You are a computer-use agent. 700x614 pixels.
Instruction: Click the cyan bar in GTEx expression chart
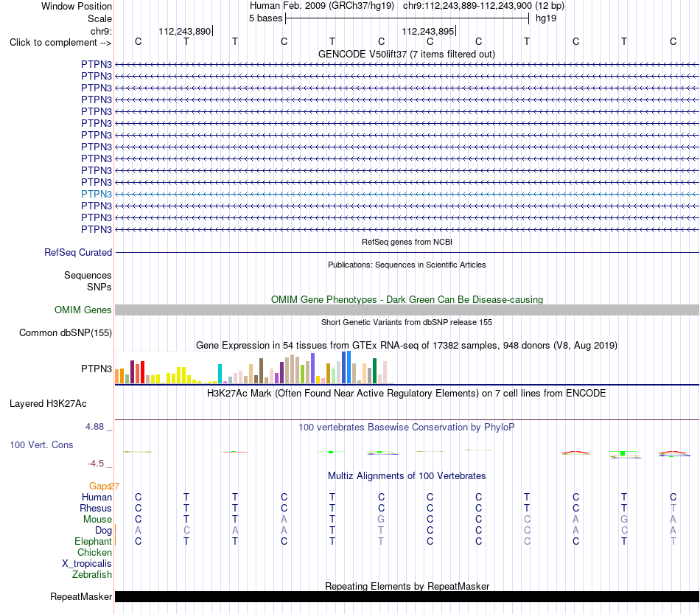point(220,374)
